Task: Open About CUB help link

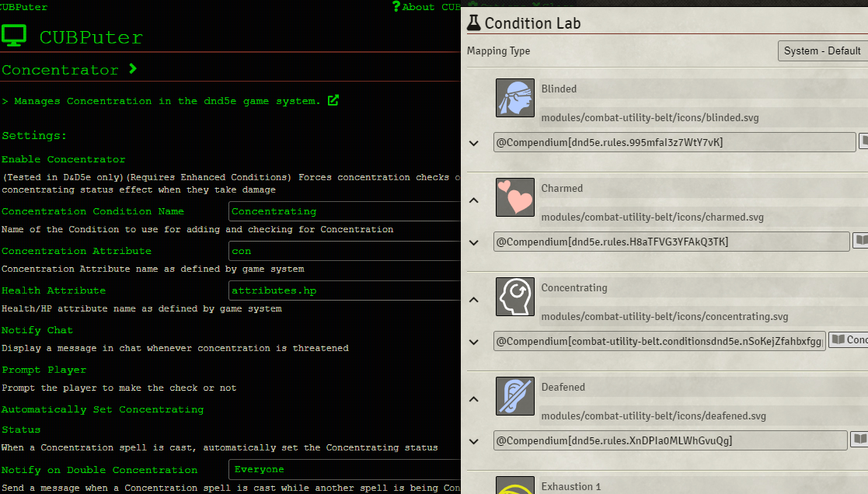Action: tap(427, 7)
